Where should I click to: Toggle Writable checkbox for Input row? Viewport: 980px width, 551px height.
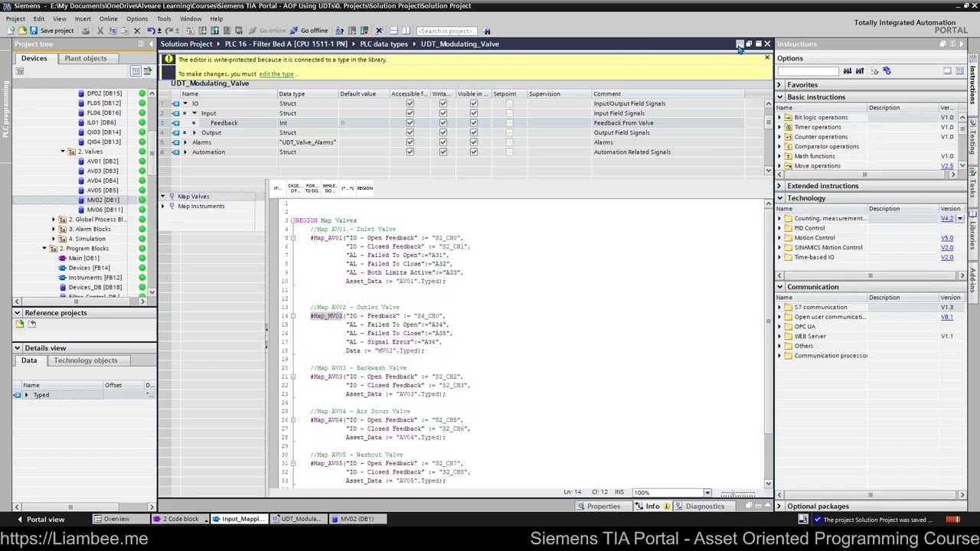coord(443,113)
